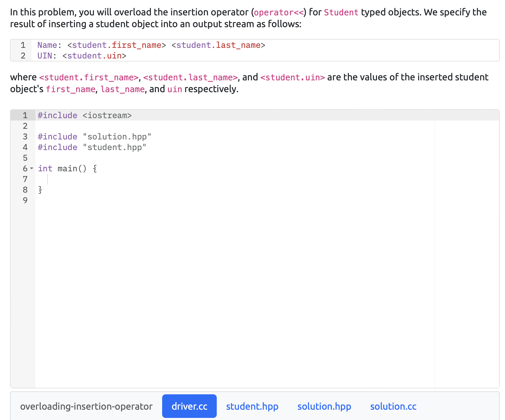Viewport: 505px width, 420px height.
Task: Click the operator<< inline code text
Action: 280,12
